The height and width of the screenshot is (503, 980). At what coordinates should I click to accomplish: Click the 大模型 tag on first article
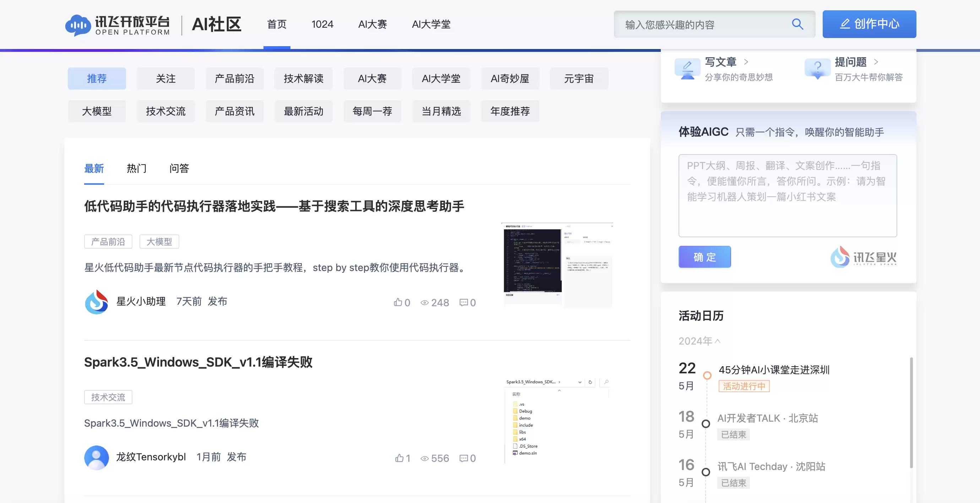point(159,242)
